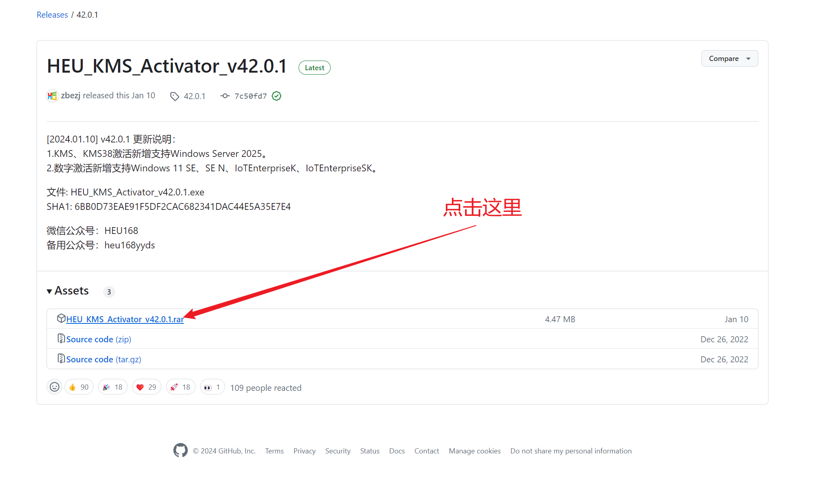Click the 'released this Jan 10' text
819x504 pixels.
119,96
